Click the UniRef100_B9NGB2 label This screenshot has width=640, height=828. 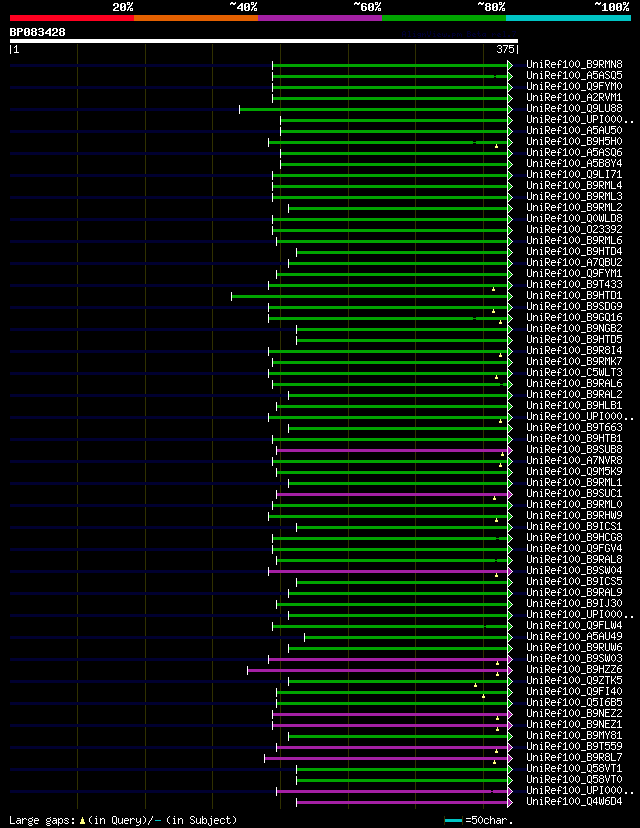(574, 328)
